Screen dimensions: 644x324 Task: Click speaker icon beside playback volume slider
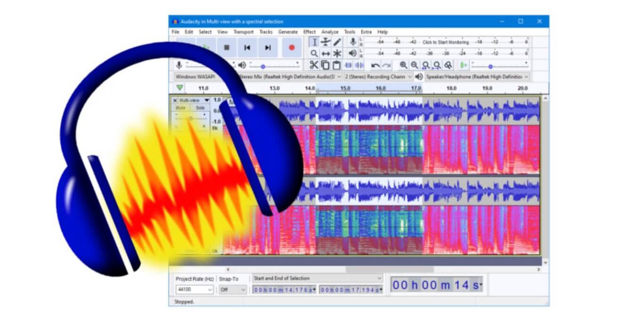coord(242,65)
